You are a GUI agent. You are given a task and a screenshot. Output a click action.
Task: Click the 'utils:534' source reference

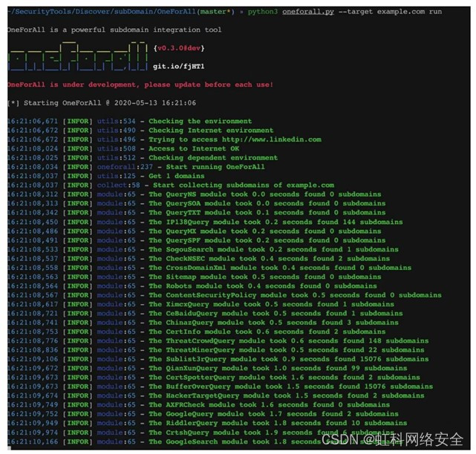117,122
